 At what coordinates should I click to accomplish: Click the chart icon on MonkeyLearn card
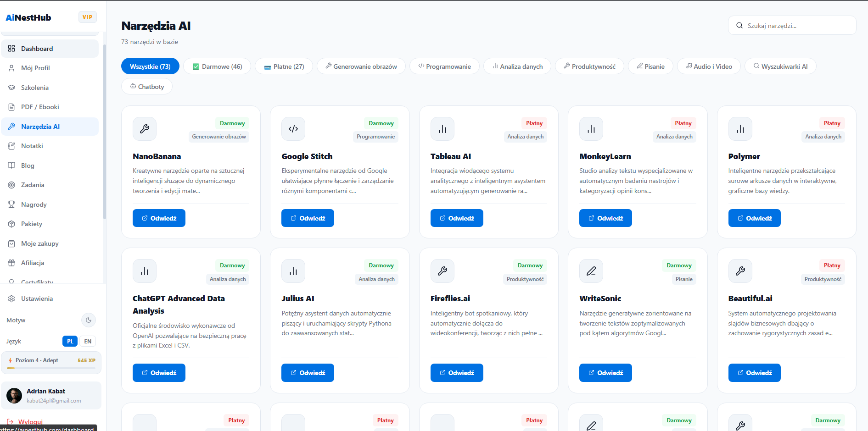click(591, 129)
